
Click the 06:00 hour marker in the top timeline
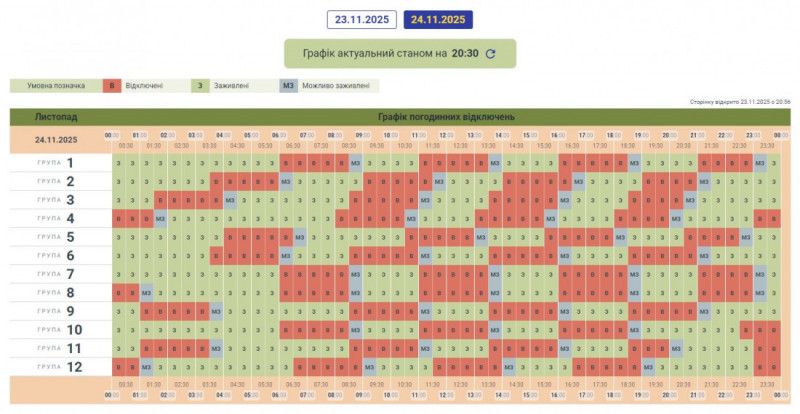pyautogui.click(x=278, y=134)
